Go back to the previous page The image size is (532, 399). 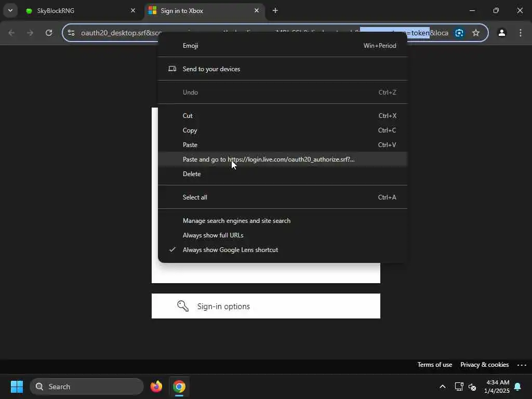pyautogui.click(x=11, y=33)
